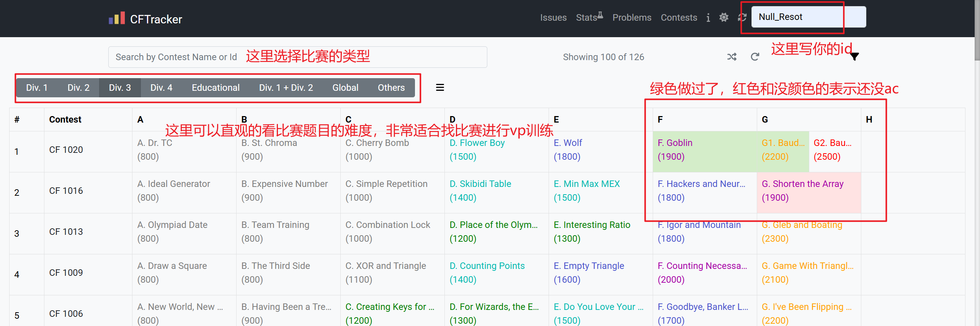The width and height of the screenshot is (980, 326).
Task: Open problem D. Flower Boy
Action: [477, 143]
